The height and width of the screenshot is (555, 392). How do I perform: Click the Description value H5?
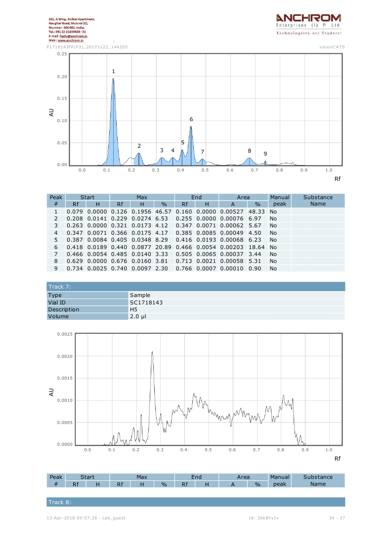coord(133,309)
